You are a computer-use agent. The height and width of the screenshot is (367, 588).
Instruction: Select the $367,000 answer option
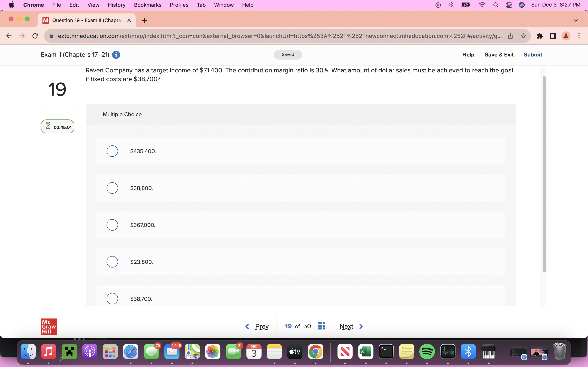[112, 225]
